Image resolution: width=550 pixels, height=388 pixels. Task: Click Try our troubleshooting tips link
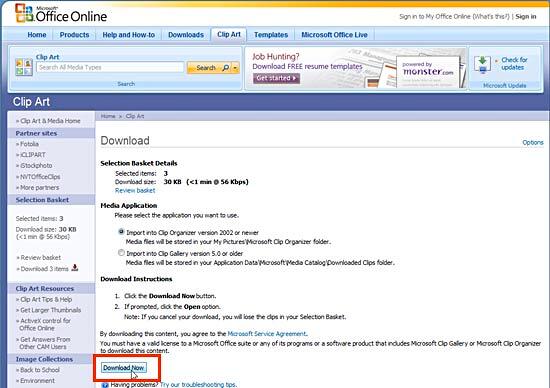pyautogui.click(x=198, y=384)
